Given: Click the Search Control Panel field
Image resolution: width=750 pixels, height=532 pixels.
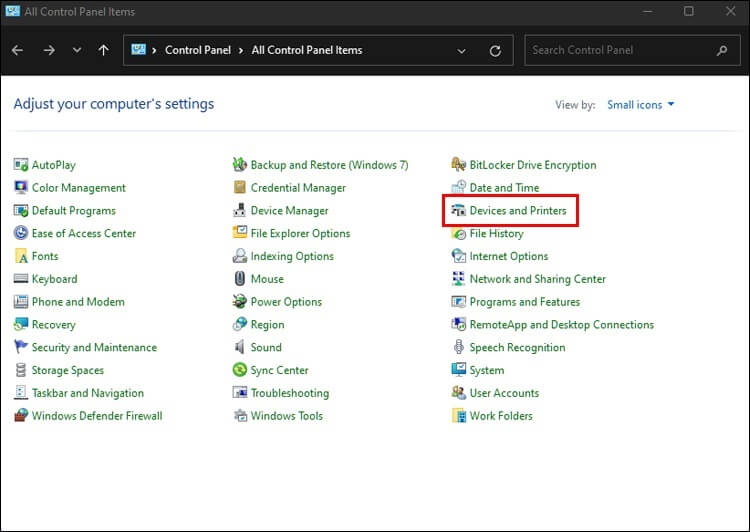Looking at the screenshot, I should (634, 50).
